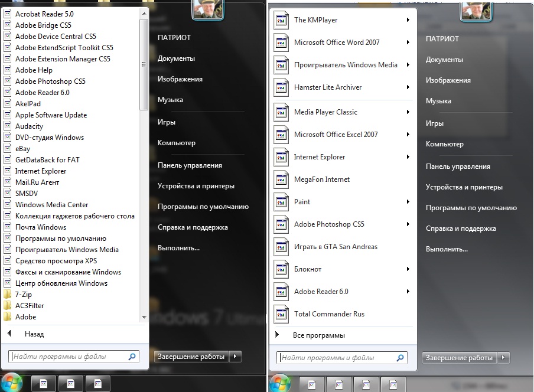Click the AC3Filter folder icon
Viewport: 534px width, 392px height.
8,306
